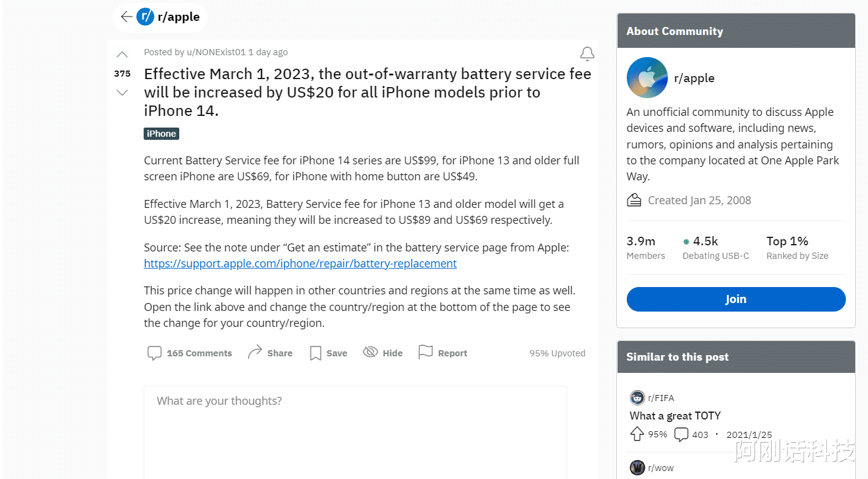Downvote the battery service fee post
Viewport: 868px width, 479px height.
(x=122, y=93)
